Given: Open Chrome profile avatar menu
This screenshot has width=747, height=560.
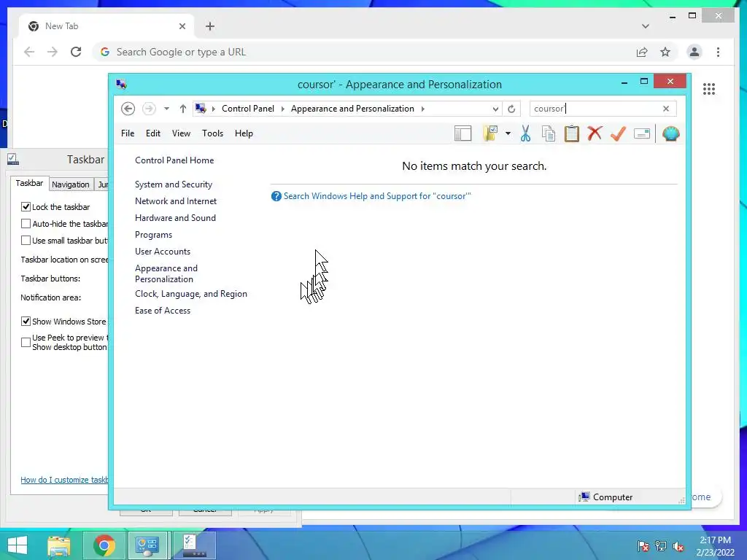Looking at the screenshot, I should tap(694, 52).
